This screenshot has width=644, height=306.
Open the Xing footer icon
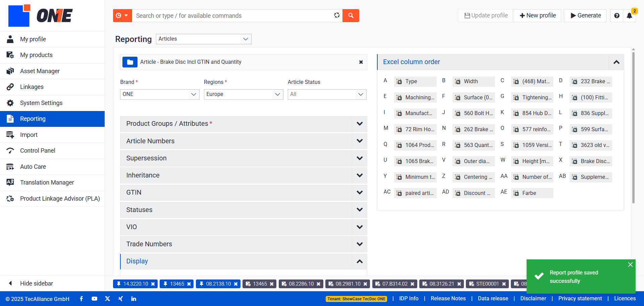click(120, 299)
